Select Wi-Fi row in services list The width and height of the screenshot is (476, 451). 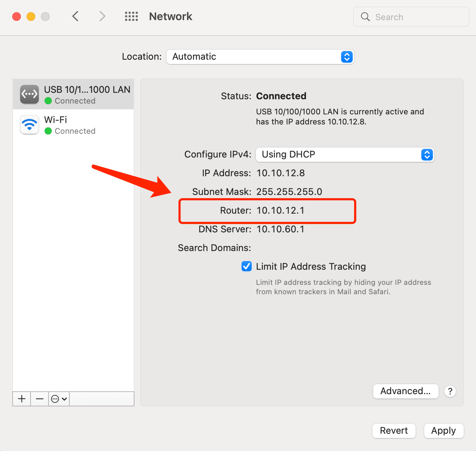tap(73, 124)
